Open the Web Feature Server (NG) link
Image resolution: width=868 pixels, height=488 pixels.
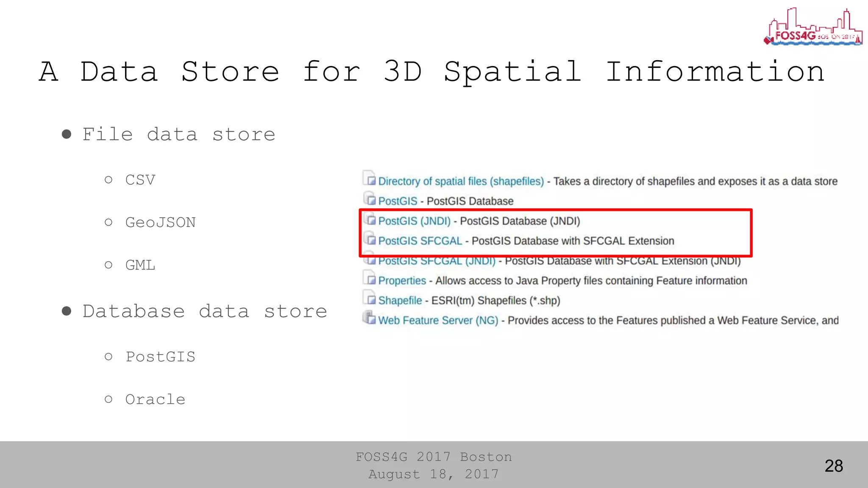pyautogui.click(x=438, y=320)
